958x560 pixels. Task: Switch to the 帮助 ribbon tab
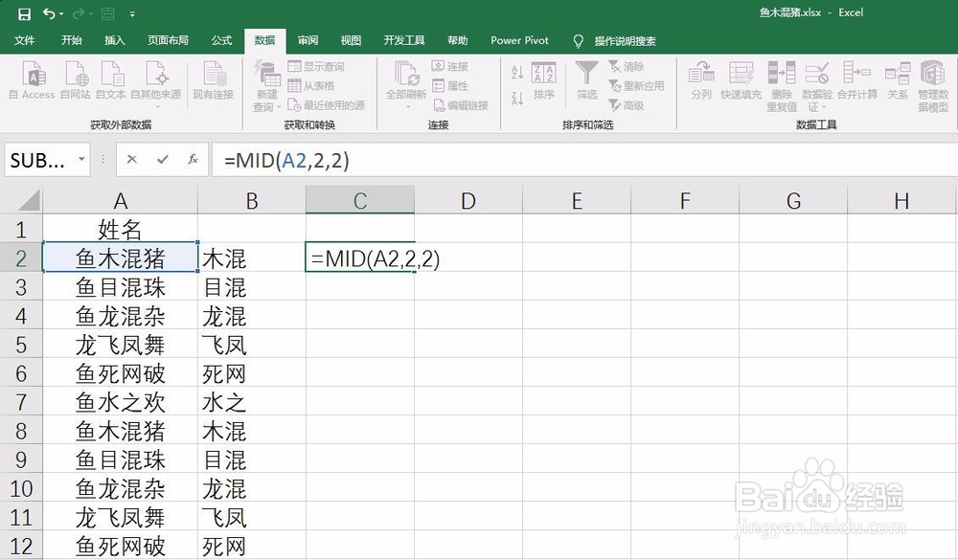pyautogui.click(x=458, y=40)
